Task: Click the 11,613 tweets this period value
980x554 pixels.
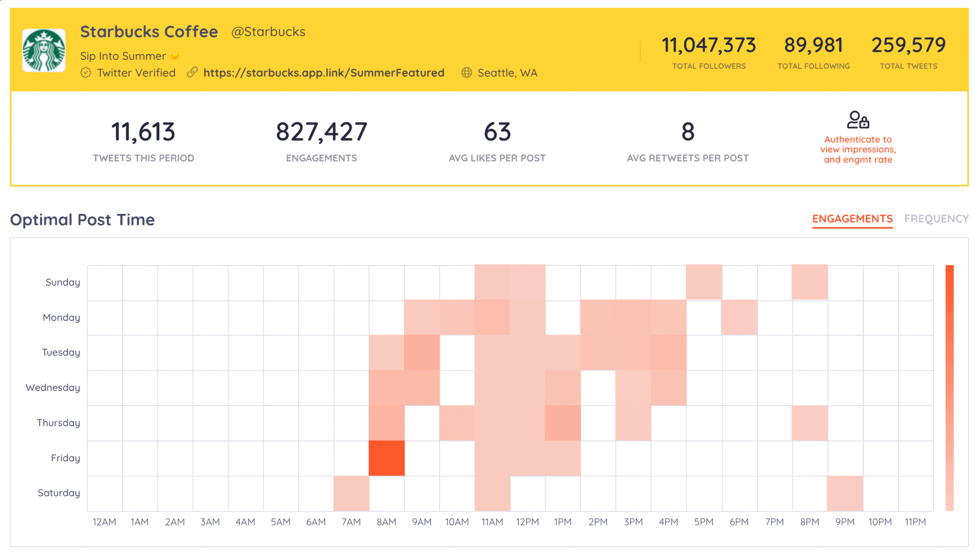Action: [x=143, y=132]
